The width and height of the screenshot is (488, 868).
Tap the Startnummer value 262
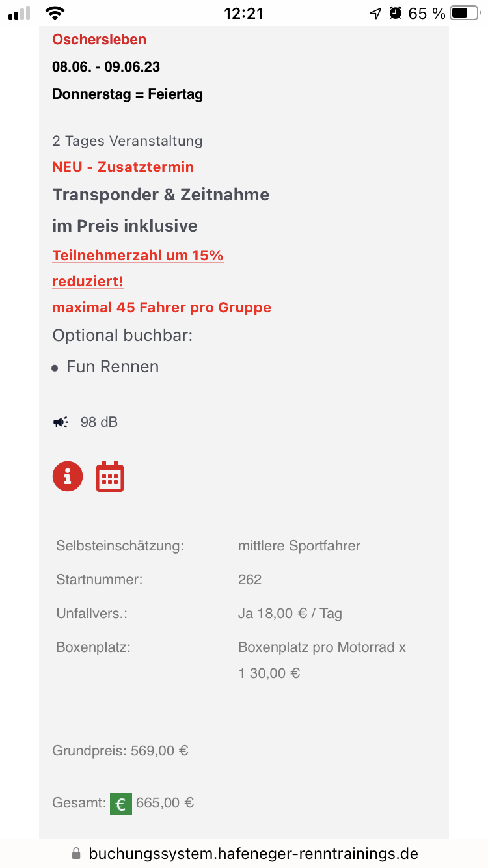[x=250, y=579]
